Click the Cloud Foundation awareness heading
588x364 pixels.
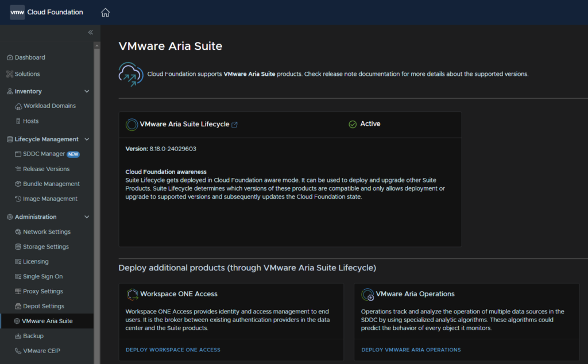(x=166, y=172)
